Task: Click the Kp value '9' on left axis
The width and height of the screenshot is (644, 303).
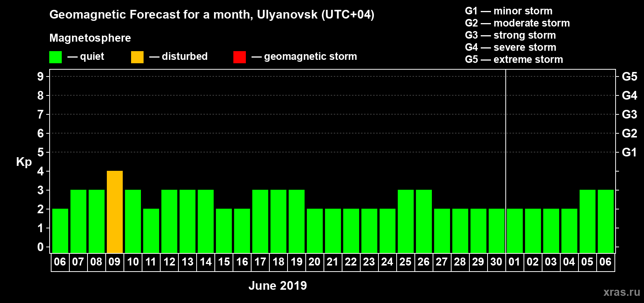Action: click(41, 77)
